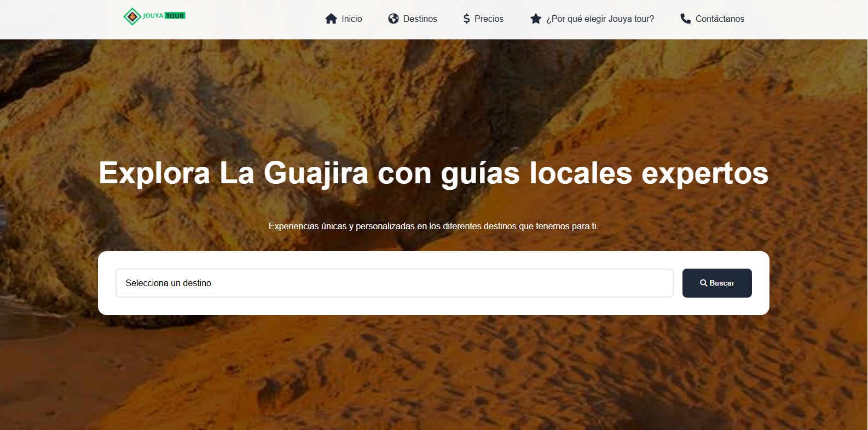
Task: Click the star icon in the navbar
Action: pos(536,19)
